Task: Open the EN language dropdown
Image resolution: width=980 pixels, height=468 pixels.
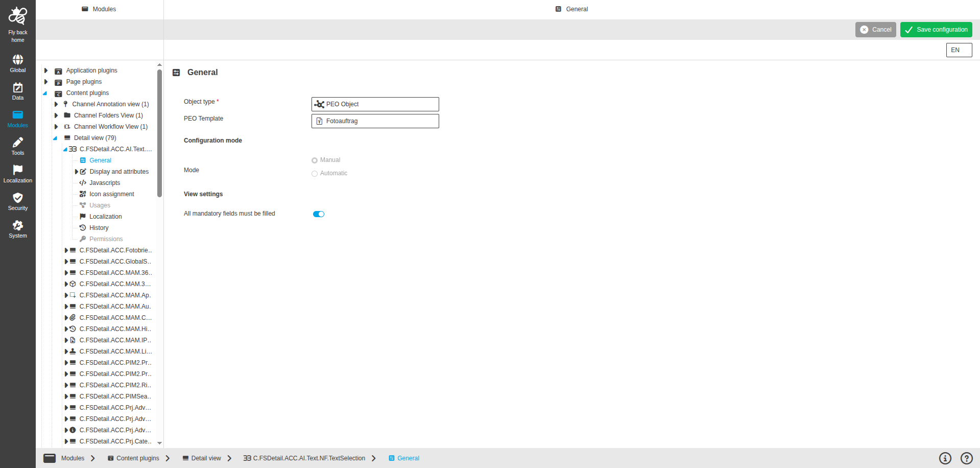Action: (x=959, y=50)
